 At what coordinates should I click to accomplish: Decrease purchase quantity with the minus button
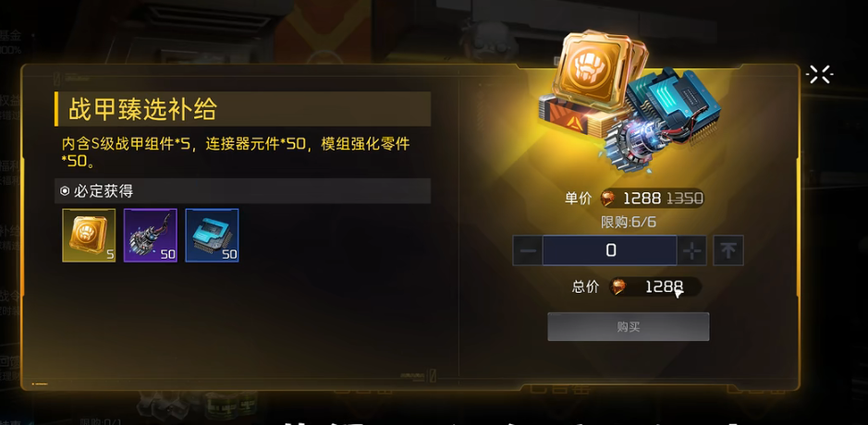point(527,250)
